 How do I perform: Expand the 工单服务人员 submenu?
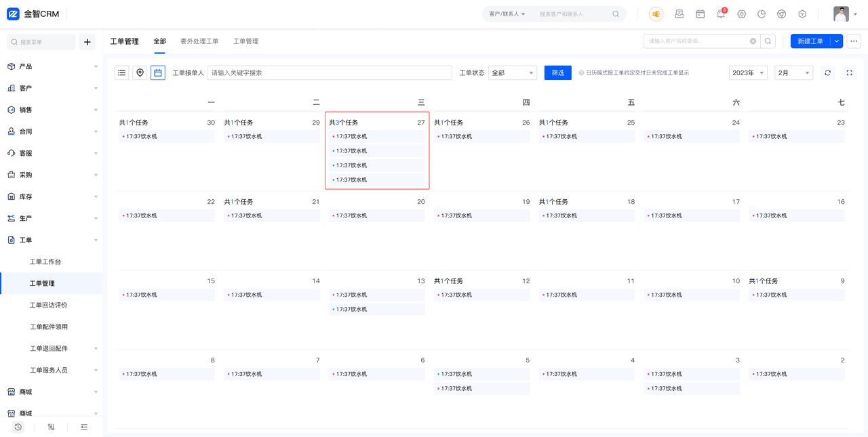click(x=52, y=370)
